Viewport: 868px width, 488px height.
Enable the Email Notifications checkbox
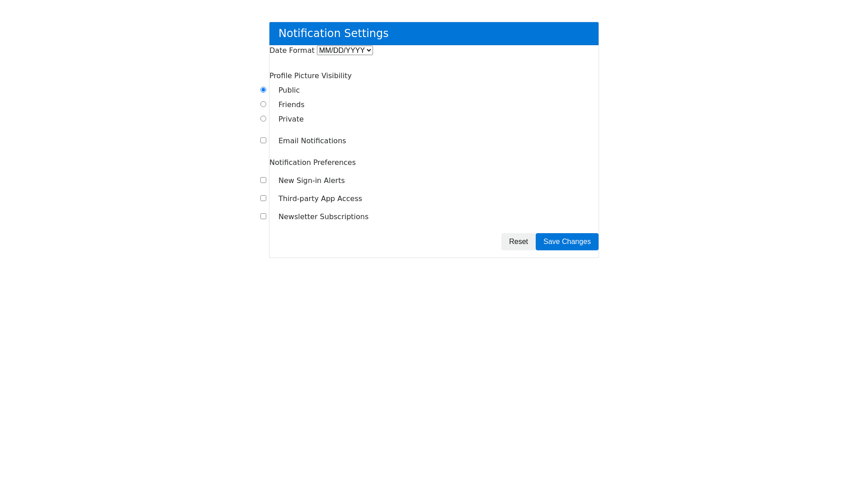[263, 141]
